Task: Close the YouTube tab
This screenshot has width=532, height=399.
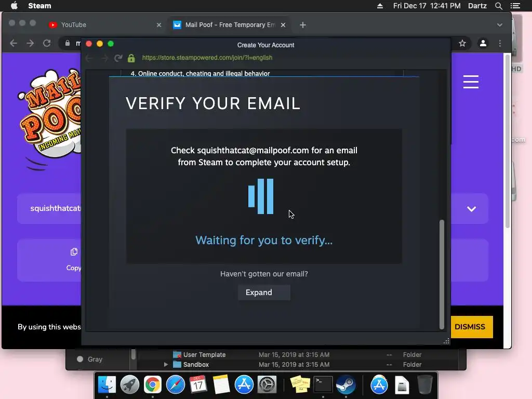Action: [x=159, y=25]
